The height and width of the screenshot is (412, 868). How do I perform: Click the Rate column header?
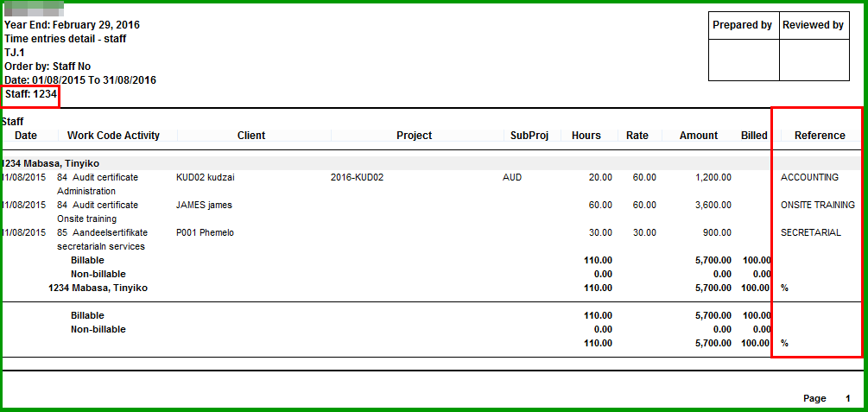point(637,136)
